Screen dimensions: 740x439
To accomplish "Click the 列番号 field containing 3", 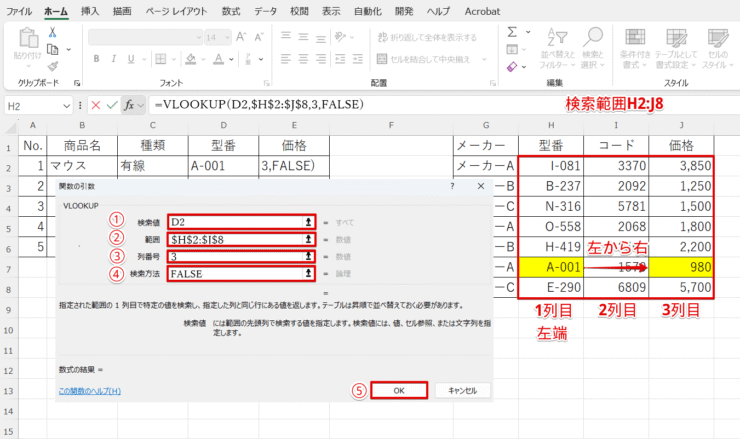I will coord(235,256).
